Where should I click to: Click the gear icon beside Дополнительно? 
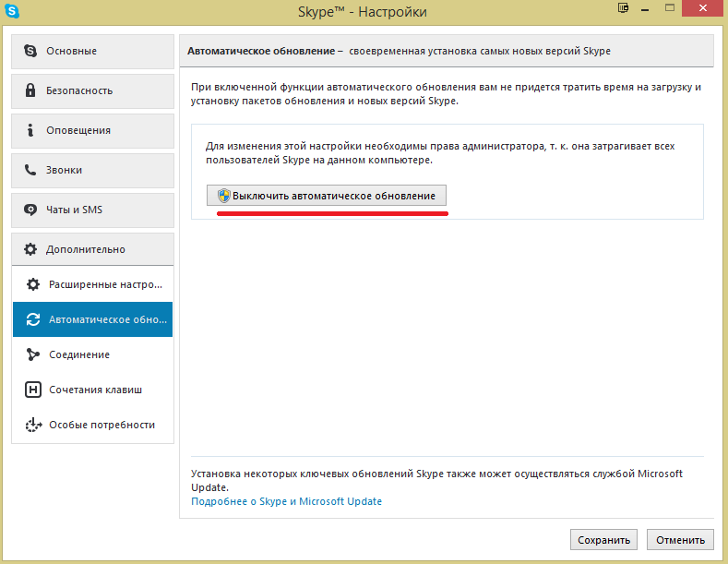coord(30,249)
